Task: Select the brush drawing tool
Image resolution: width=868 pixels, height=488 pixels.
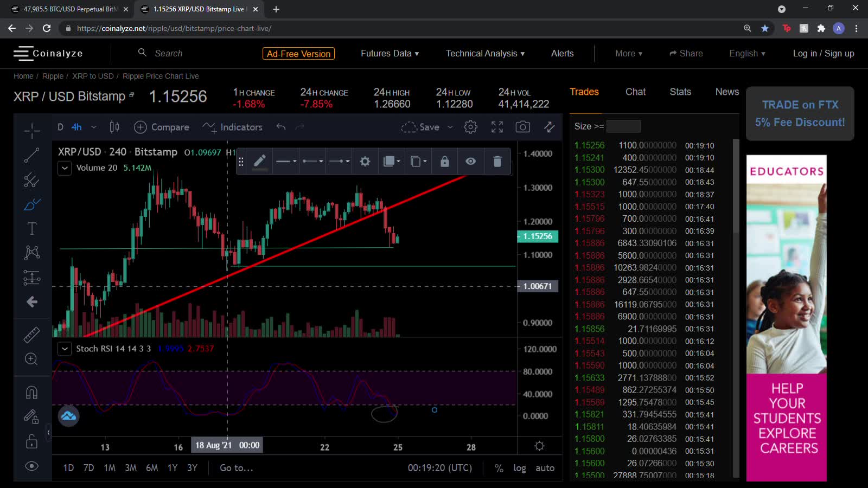Action: (x=32, y=204)
